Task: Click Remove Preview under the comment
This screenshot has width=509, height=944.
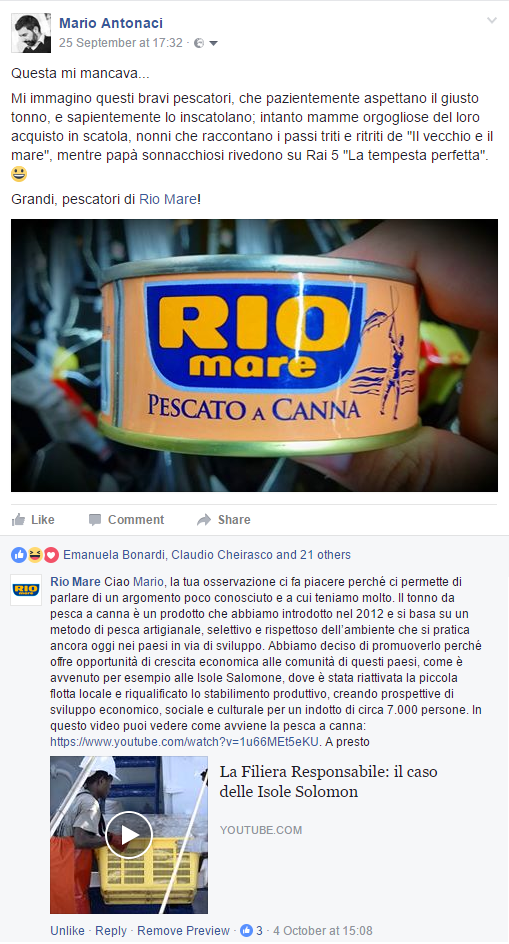Action: coord(183,931)
